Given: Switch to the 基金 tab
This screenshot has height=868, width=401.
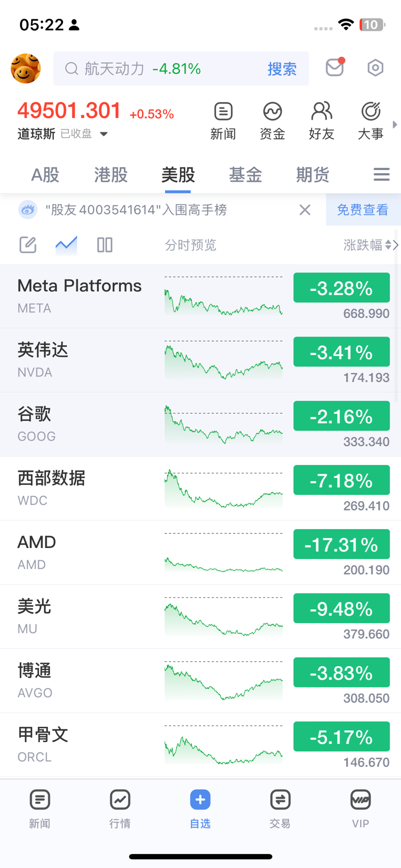Looking at the screenshot, I should (x=245, y=175).
